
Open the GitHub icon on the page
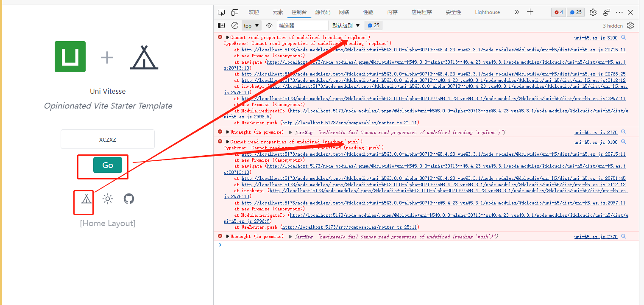click(128, 199)
